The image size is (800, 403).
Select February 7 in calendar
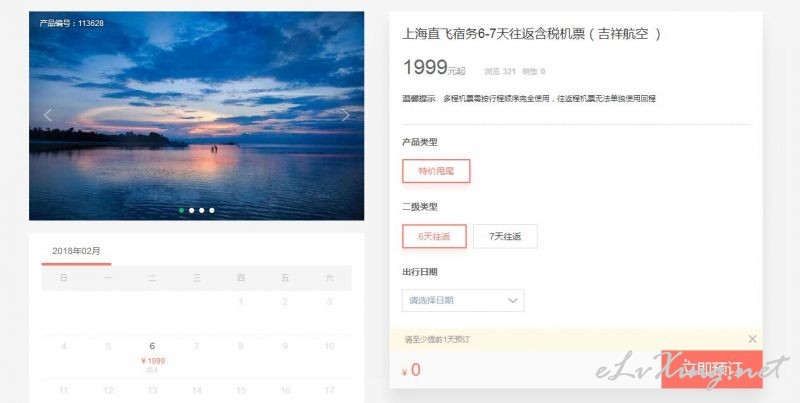[x=196, y=346]
